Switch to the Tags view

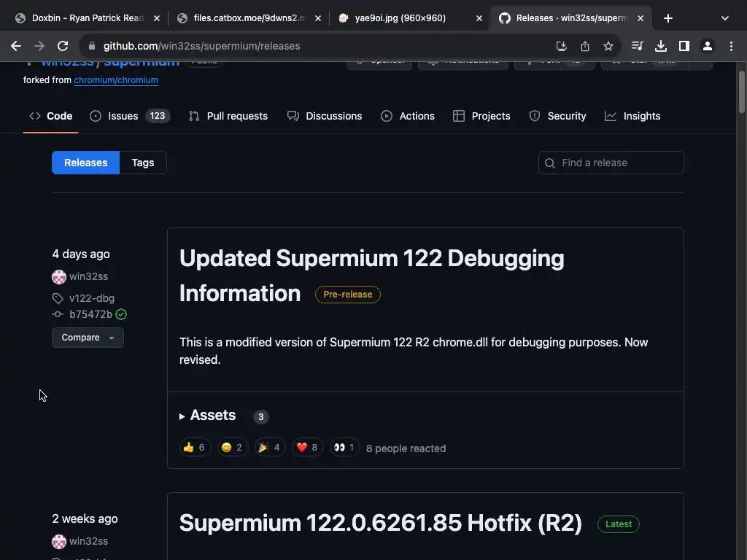(x=143, y=163)
